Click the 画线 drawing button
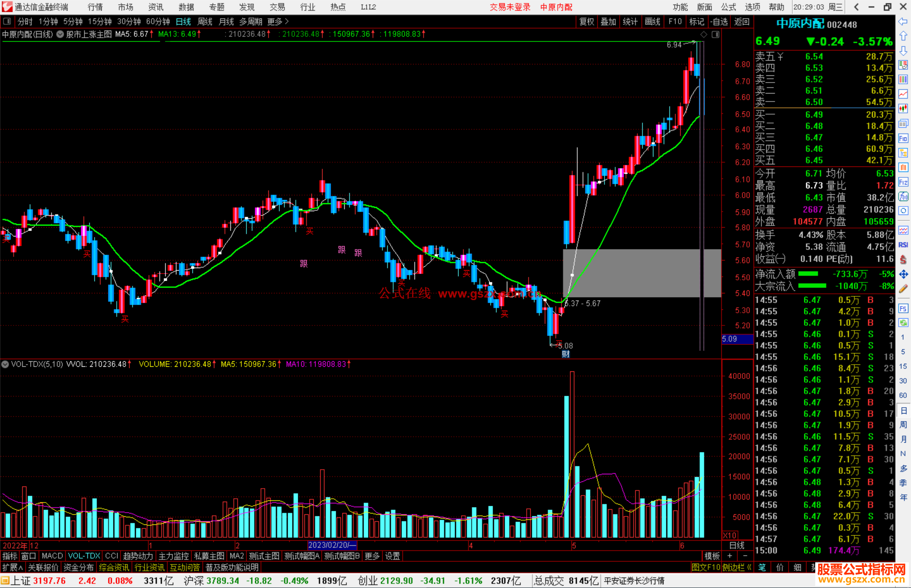This screenshot has width=911, height=588. tap(652, 21)
